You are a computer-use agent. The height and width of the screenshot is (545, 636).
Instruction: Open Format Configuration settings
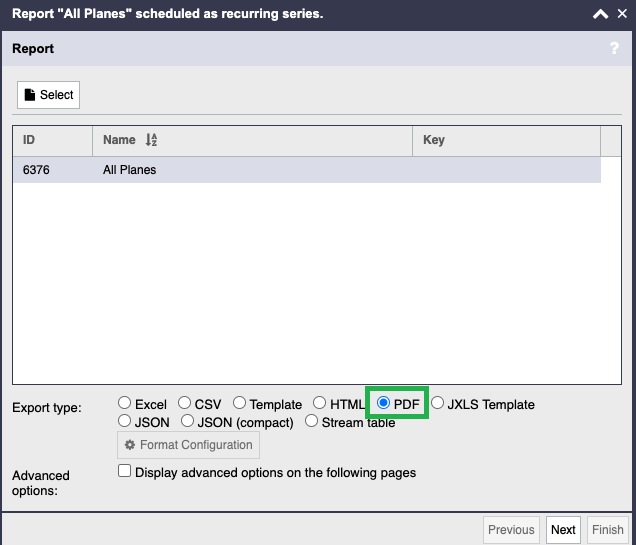tap(188, 445)
